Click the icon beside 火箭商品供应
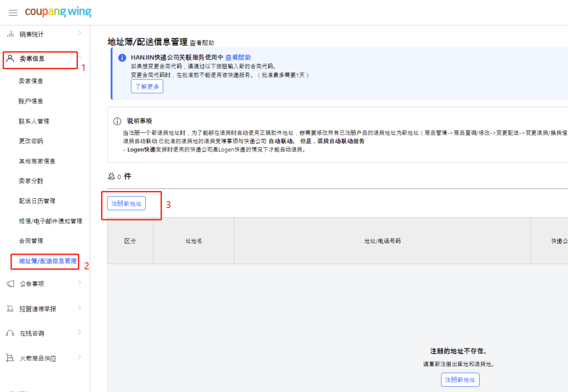 pos(11,357)
